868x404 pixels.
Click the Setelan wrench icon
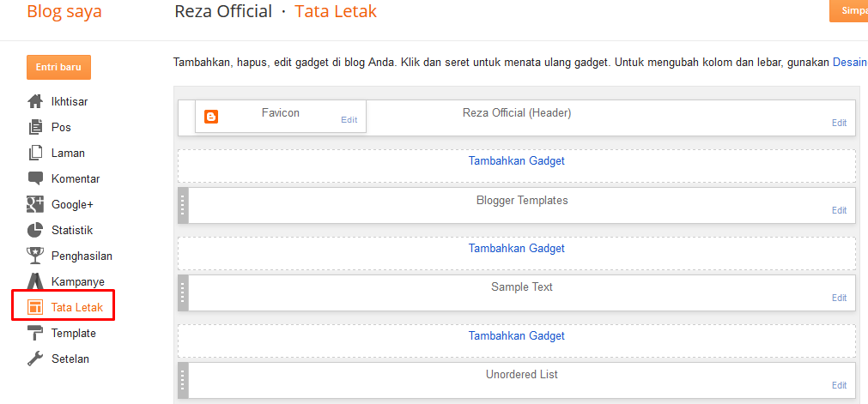35,359
